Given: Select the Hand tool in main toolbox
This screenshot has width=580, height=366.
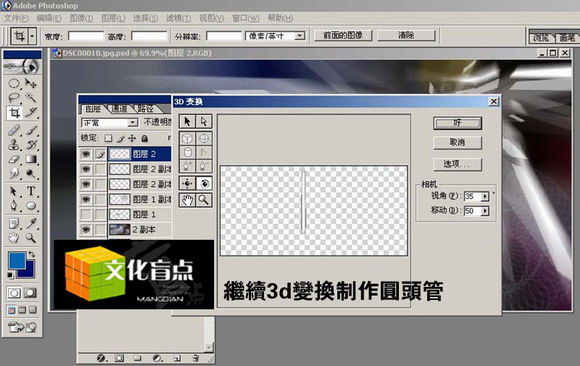Looking at the screenshot, I should point(14,238).
